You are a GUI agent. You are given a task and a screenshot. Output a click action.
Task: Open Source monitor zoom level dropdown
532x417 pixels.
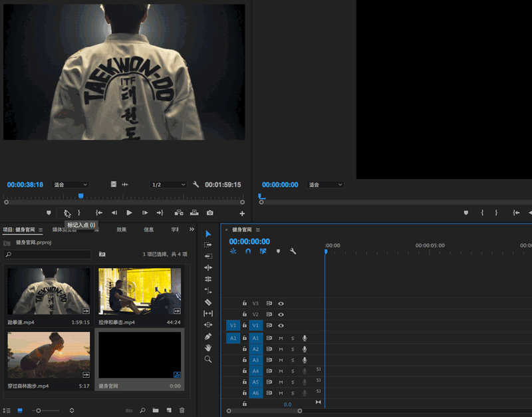(x=70, y=185)
